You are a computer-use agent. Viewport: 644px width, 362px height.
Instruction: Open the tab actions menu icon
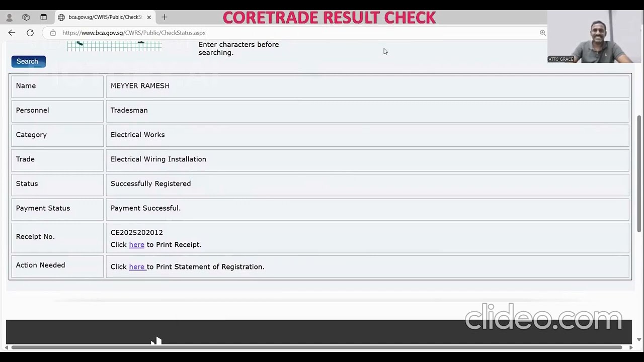tap(43, 17)
